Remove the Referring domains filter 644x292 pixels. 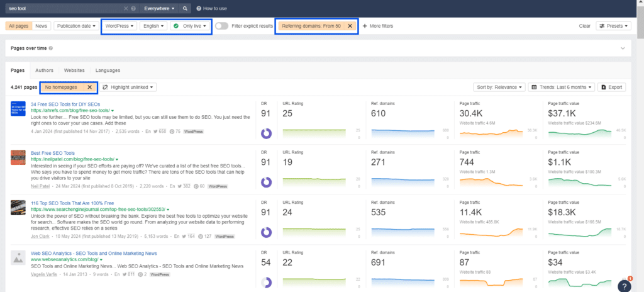click(350, 26)
